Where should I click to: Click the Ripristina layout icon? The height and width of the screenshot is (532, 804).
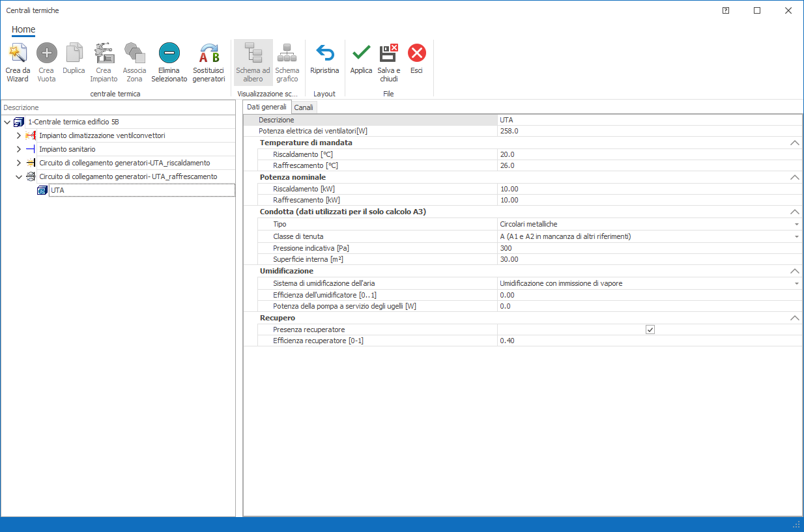(324, 53)
